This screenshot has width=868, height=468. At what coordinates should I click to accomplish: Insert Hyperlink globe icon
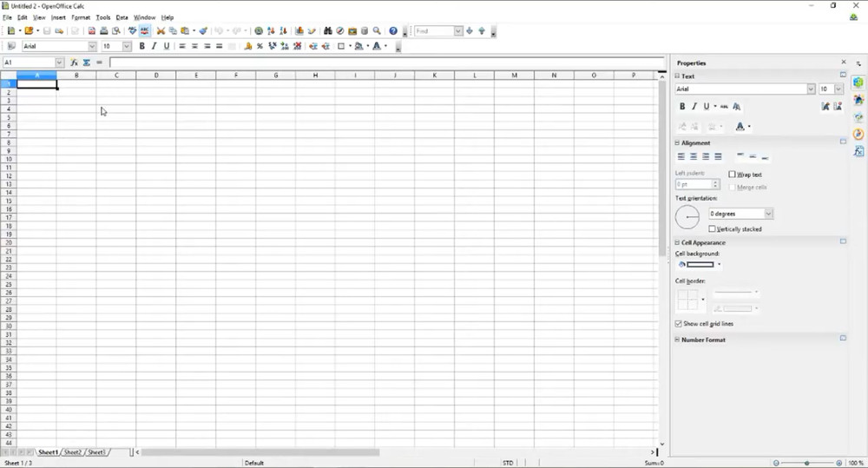pos(259,31)
